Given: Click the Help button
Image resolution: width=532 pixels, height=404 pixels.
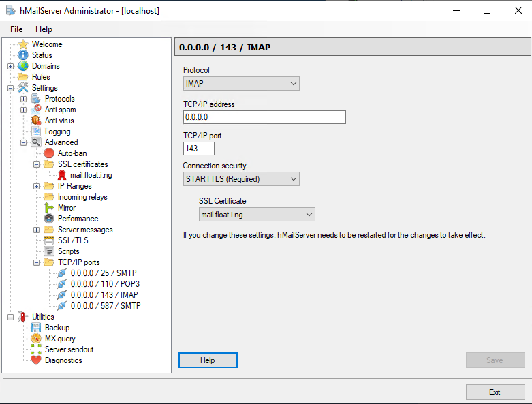Looking at the screenshot, I should coord(208,360).
